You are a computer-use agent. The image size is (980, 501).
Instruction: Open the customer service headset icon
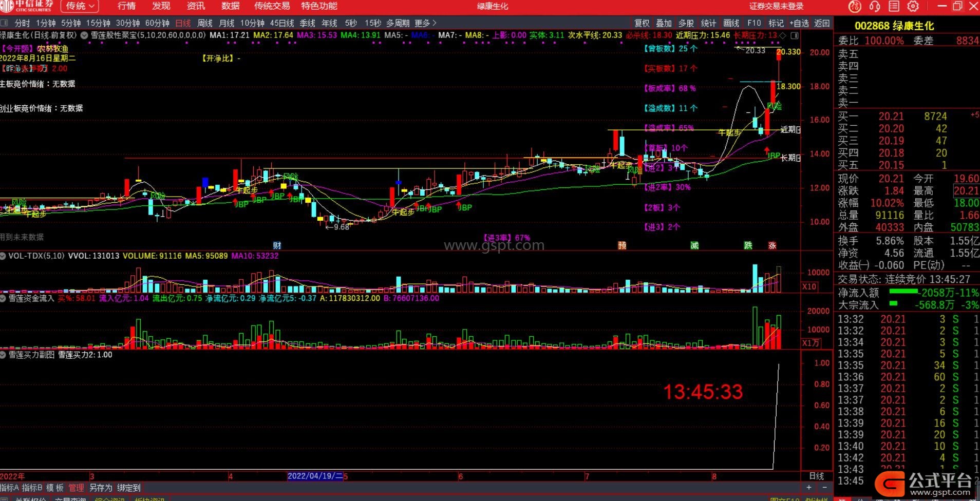click(874, 6)
